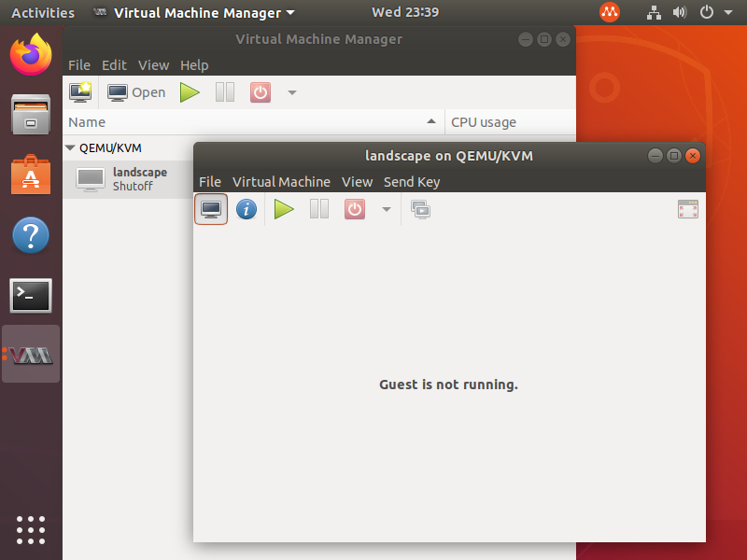Open View menu in the landscape window

click(x=357, y=182)
